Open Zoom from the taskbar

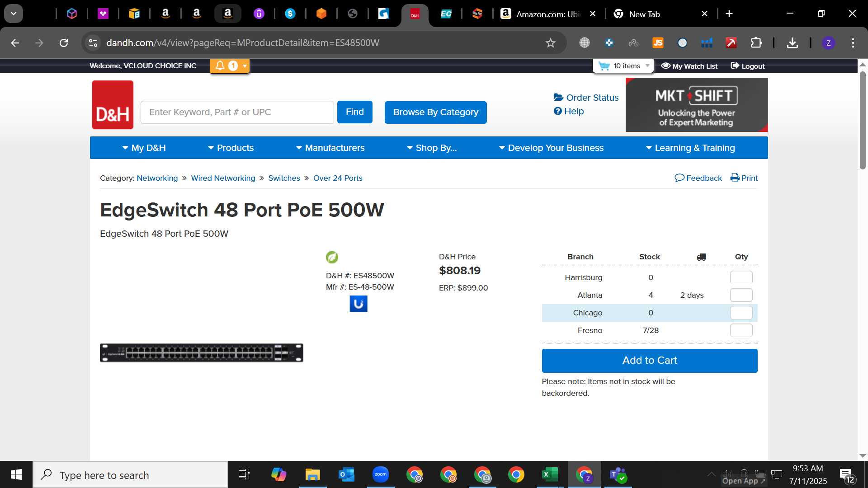[381, 475]
